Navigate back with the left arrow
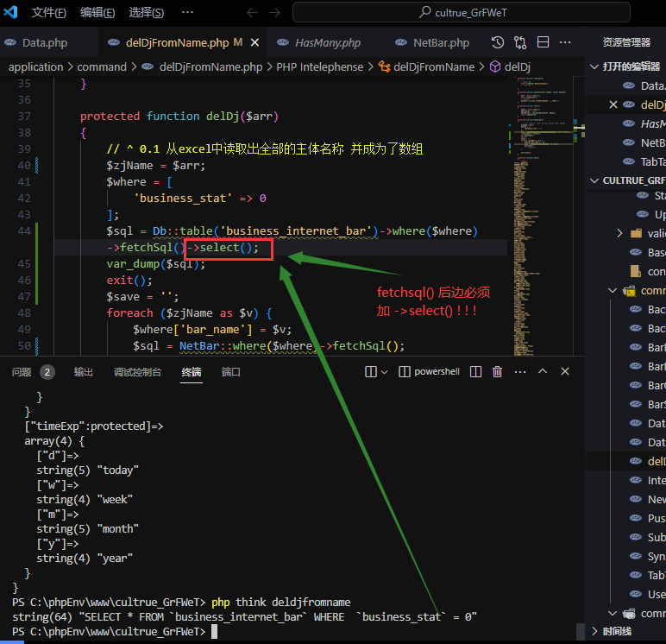 (252, 13)
